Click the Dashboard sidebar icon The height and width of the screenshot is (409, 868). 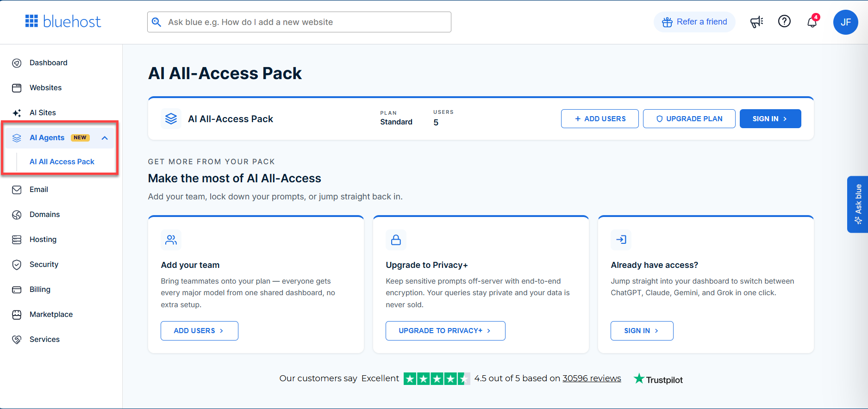pyautogui.click(x=17, y=63)
